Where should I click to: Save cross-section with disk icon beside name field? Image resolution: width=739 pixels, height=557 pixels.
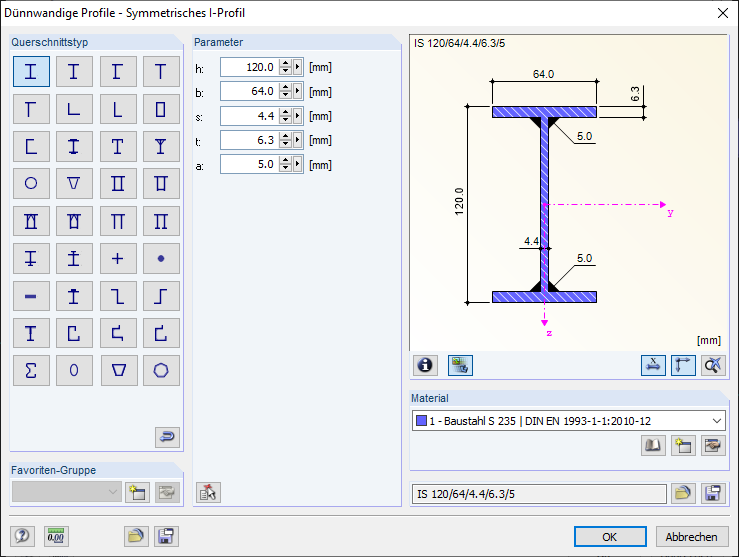713,493
